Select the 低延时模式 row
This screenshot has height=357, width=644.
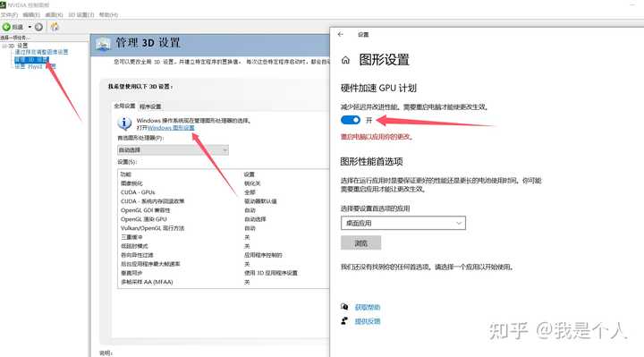coord(223,246)
